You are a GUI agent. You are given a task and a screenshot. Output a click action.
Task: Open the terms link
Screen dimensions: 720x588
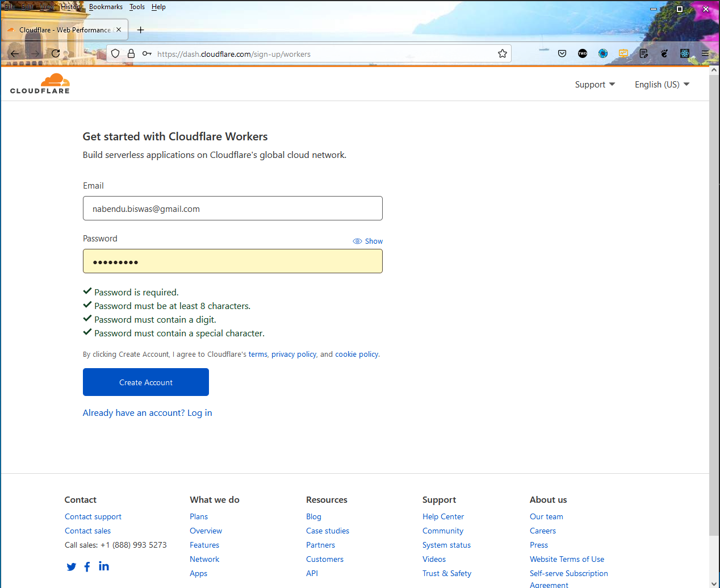tap(258, 354)
